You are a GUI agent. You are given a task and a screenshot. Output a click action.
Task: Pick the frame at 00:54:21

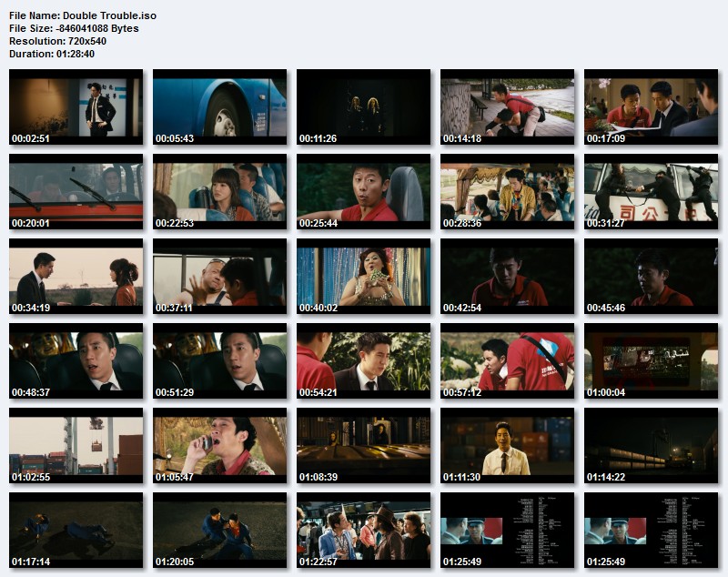(x=363, y=361)
